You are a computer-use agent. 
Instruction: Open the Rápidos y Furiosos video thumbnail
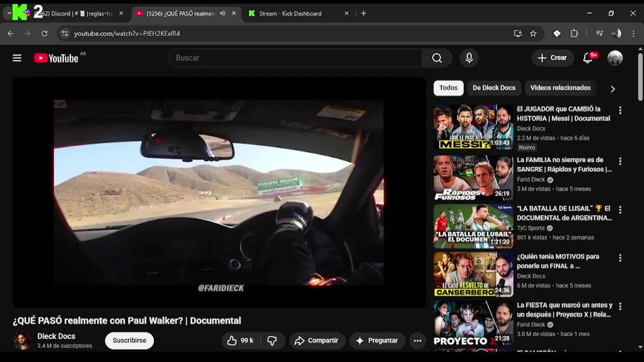coord(473,177)
